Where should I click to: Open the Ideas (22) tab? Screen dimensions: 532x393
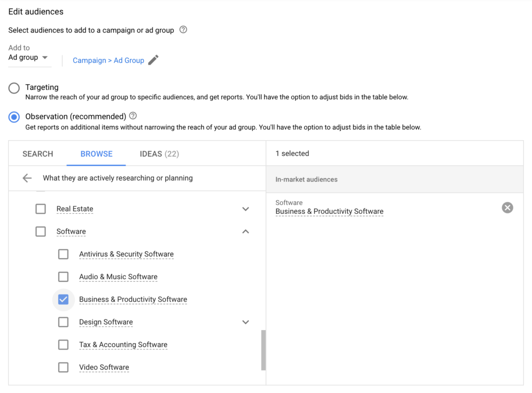[x=159, y=154]
